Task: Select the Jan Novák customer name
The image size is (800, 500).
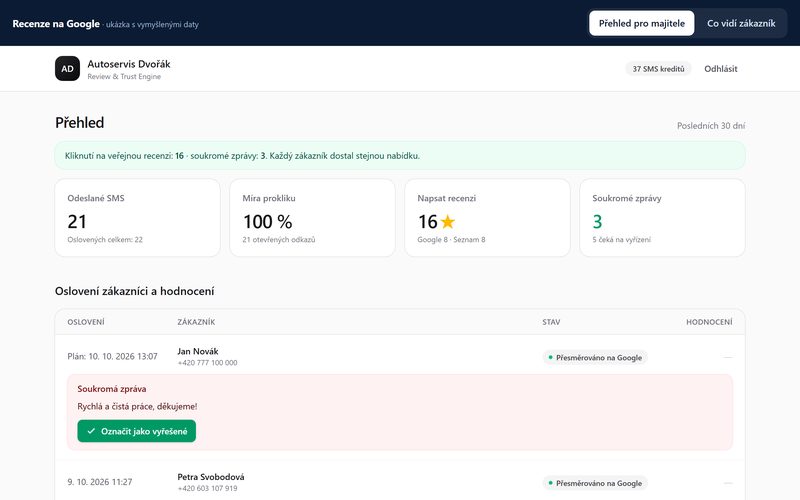Action: (198, 352)
